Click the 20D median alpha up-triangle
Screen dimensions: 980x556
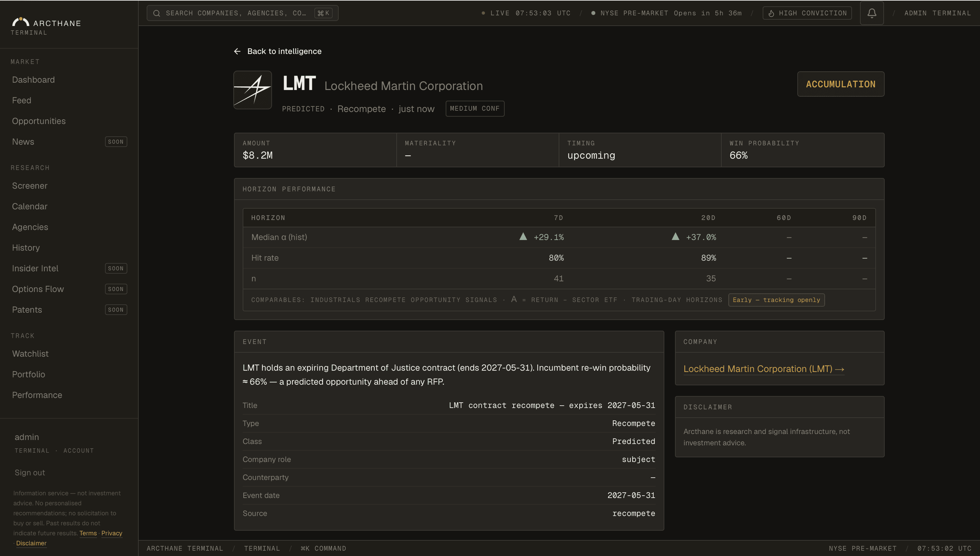[x=675, y=236]
